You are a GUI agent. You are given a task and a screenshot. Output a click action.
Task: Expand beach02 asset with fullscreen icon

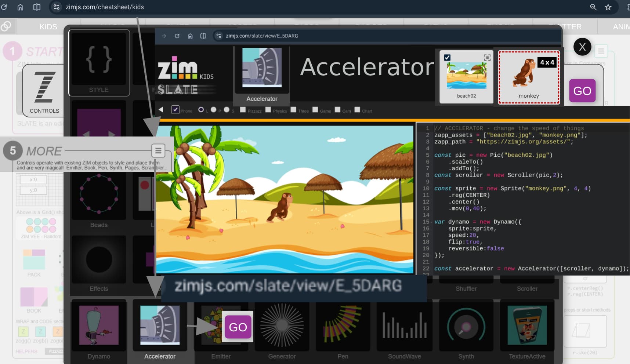(x=487, y=58)
